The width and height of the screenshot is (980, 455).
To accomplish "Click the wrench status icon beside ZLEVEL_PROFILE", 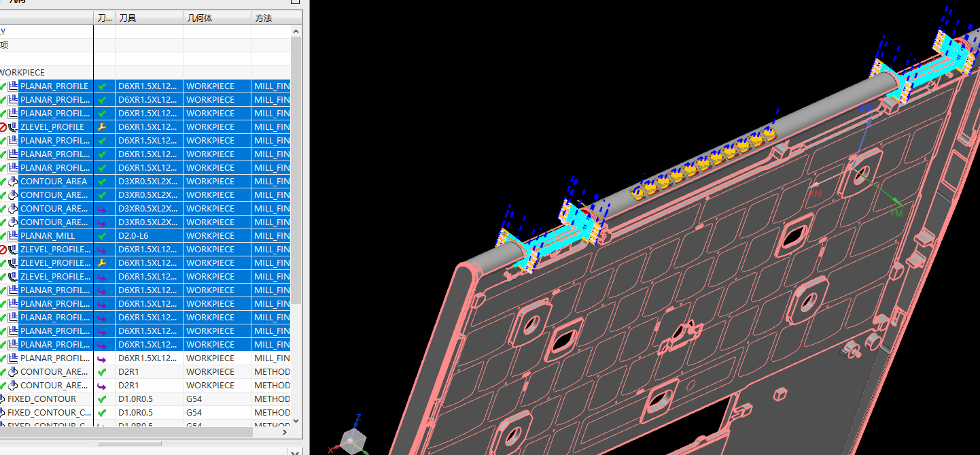I will coord(102,127).
